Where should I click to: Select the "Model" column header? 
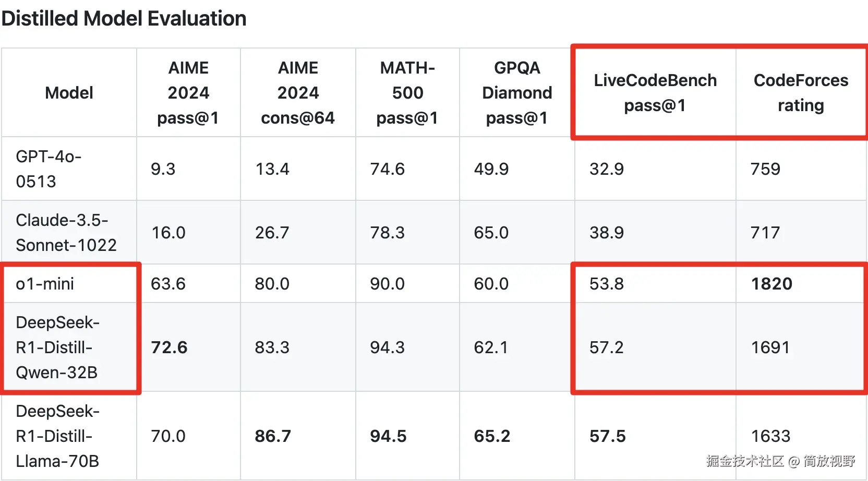click(x=69, y=93)
